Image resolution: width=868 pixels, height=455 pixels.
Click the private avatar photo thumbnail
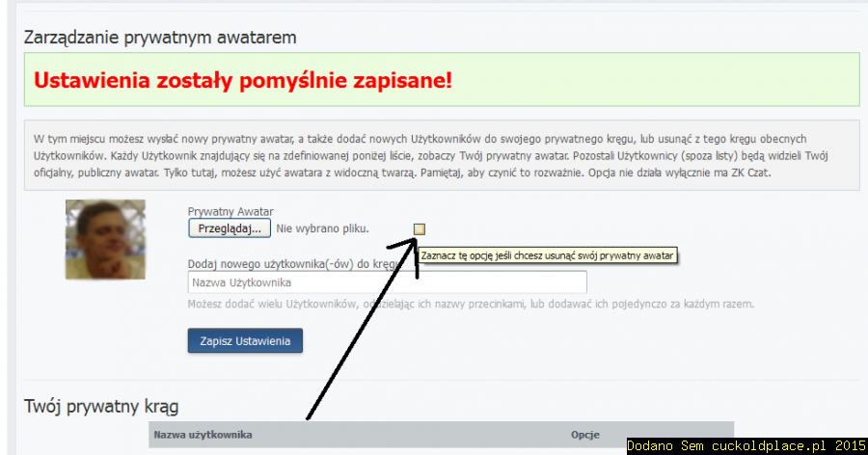(105, 239)
